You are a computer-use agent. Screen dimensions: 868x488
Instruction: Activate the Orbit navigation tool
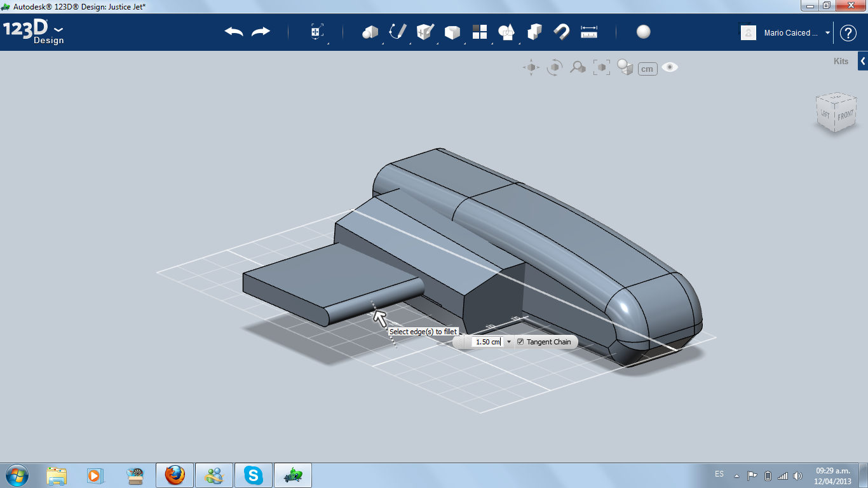[x=555, y=67]
